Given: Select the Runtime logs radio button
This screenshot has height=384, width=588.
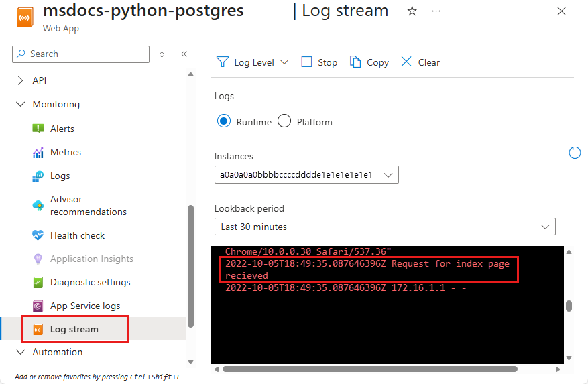Looking at the screenshot, I should tap(224, 121).
